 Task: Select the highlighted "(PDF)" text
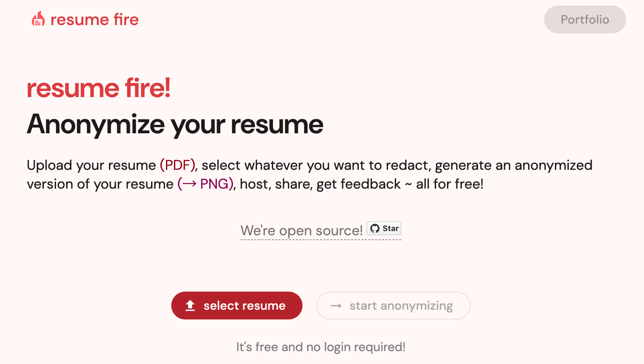[178, 165]
